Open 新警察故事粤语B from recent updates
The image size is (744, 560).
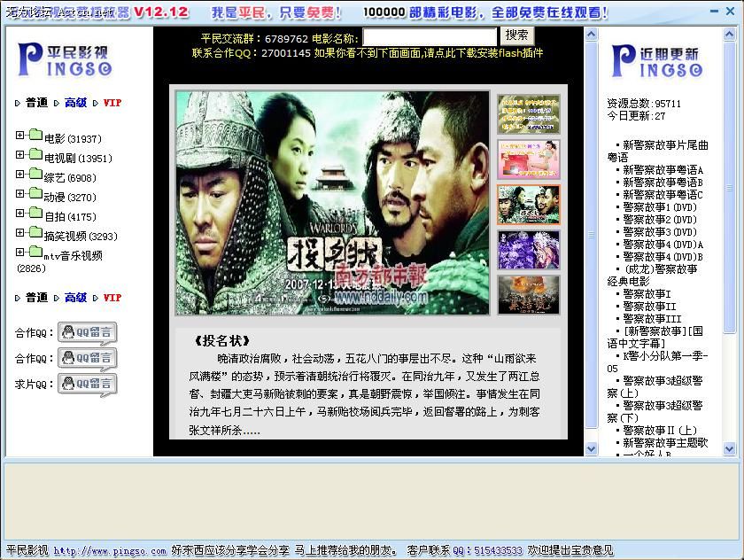pyautogui.click(x=663, y=183)
